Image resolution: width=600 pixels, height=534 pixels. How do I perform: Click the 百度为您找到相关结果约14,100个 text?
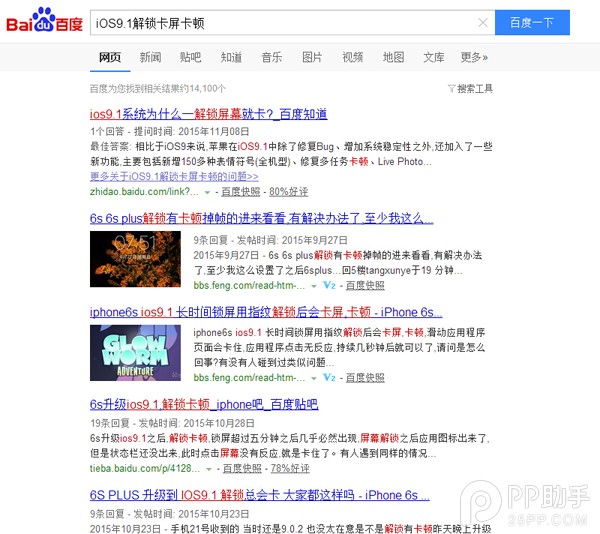158,89
